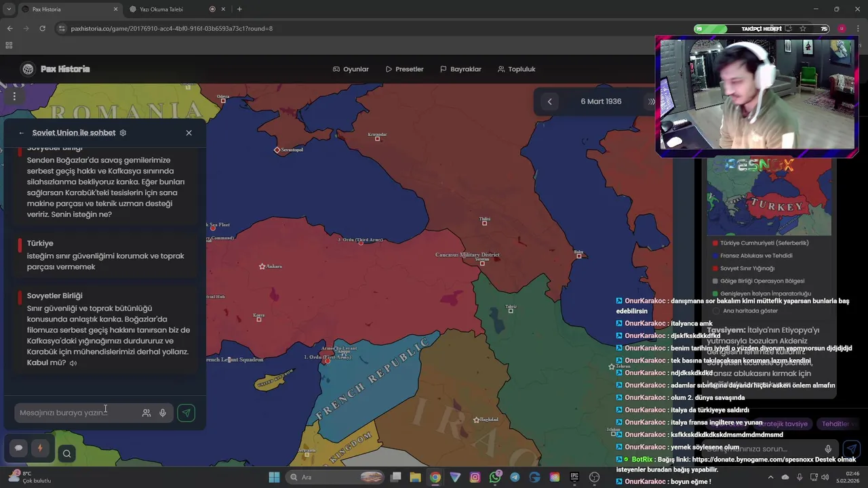Select 'Türkiye Cumhuriyeti (Seferberlik)' legend entry

click(x=764, y=243)
